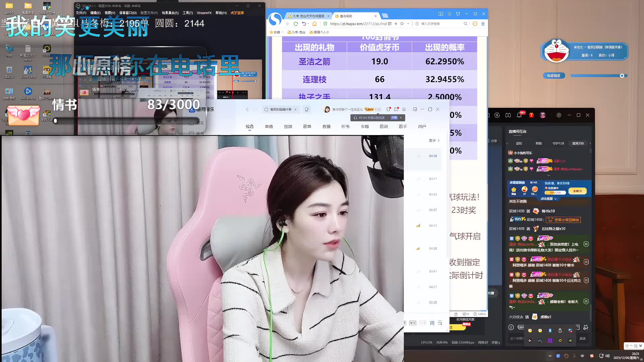Image resolution: width=644 pixels, height=362 pixels.
Task: Open Huya notifications bell icon
Action: tap(519, 115)
